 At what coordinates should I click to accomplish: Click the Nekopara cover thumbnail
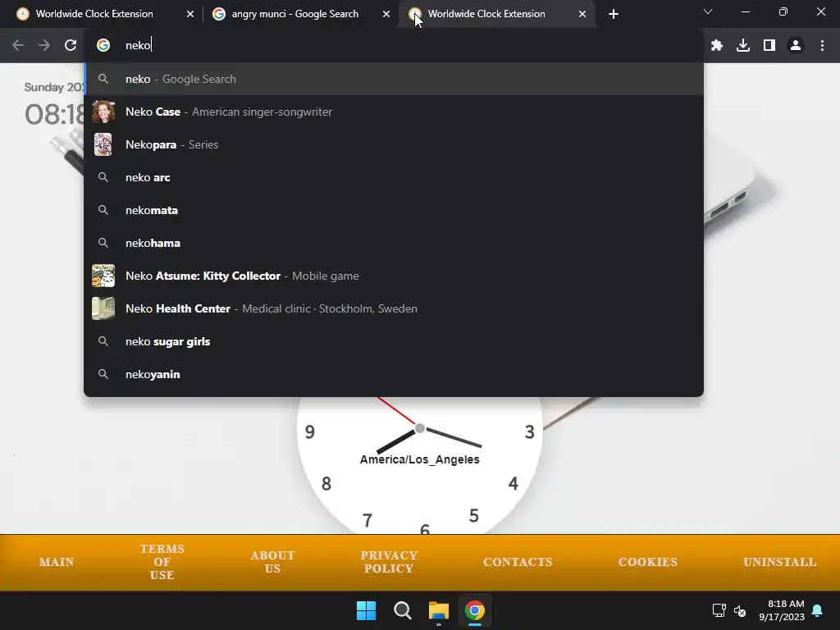tap(103, 144)
